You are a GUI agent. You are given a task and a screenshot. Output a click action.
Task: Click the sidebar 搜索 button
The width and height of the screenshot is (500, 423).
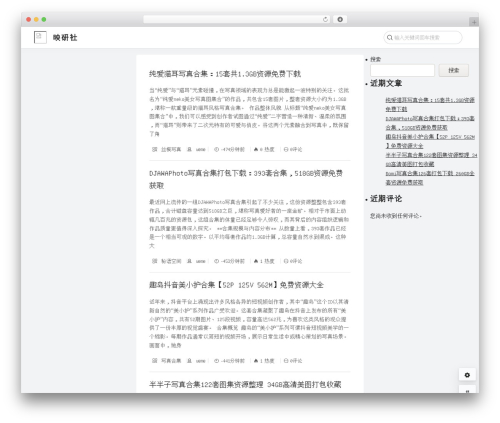click(x=454, y=70)
